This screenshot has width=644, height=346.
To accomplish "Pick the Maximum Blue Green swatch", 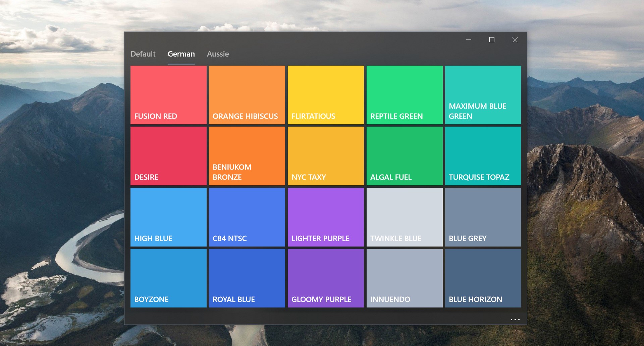I will 483,95.
